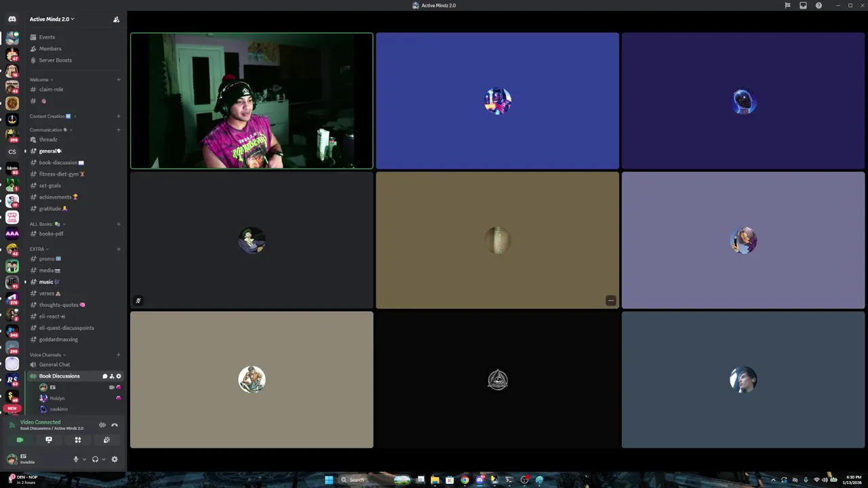
Task: Open the books-pdf channel
Action: pyautogui.click(x=75, y=234)
